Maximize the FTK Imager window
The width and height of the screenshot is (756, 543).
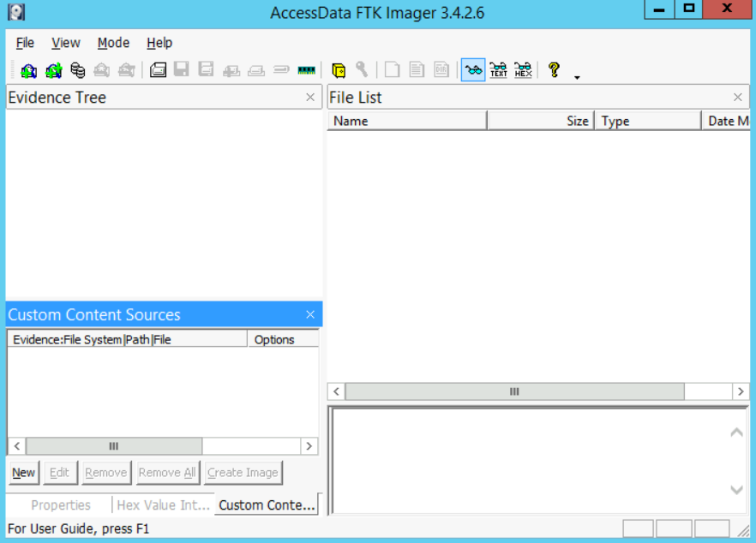689,9
